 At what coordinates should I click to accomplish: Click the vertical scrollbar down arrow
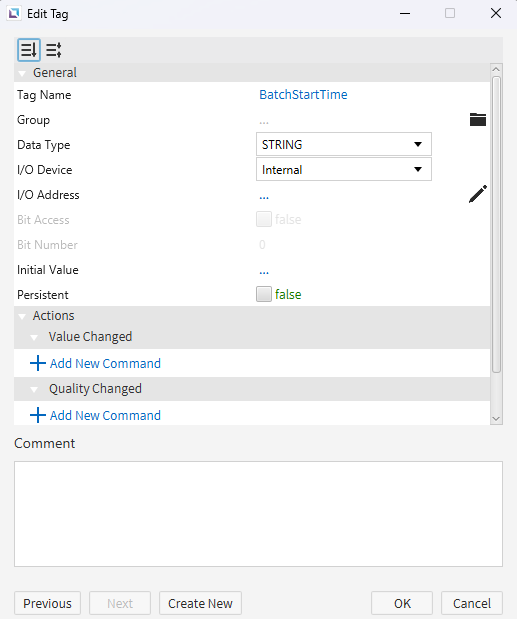(x=496, y=418)
